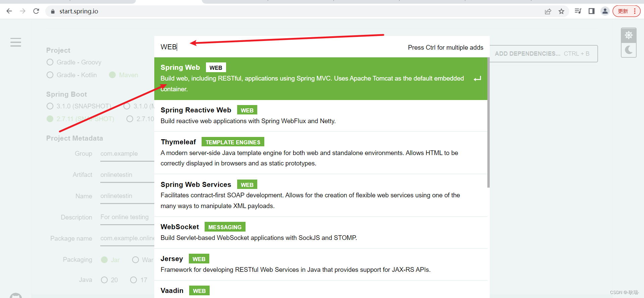The width and height of the screenshot is (644, 298).
Task: Click the enter-arrow icon on Spring Web
Action: 478,79
